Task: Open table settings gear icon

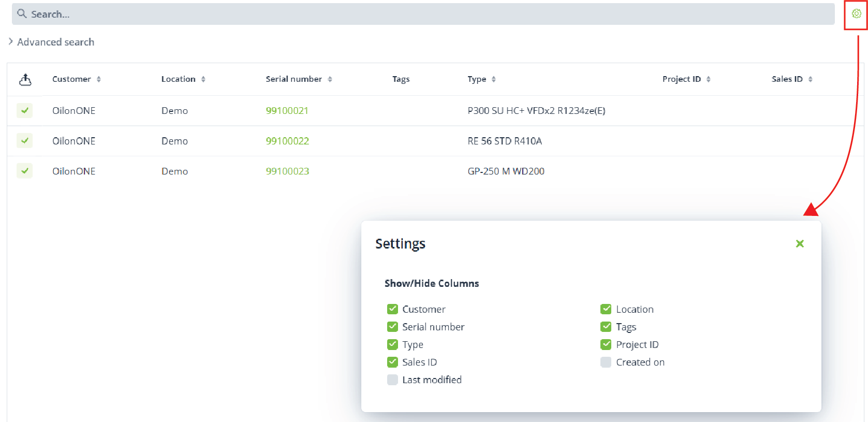Action: click(x=856, y=14)
